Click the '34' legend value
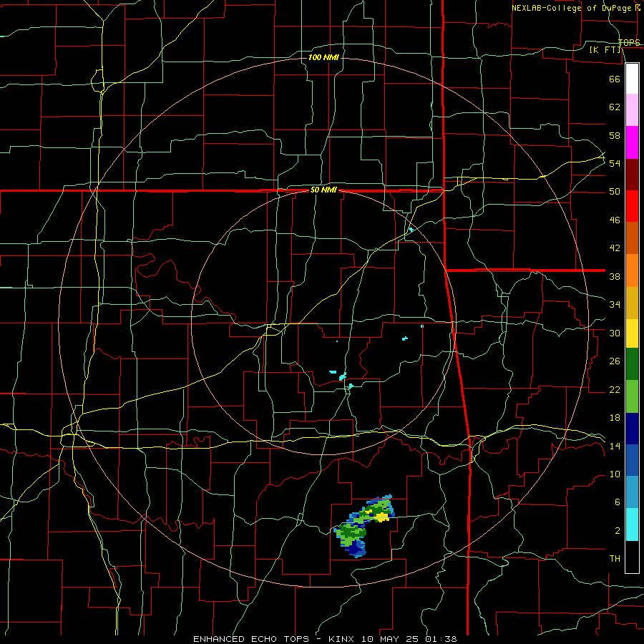This screenshot has width=644, height=644. (615, 304)
